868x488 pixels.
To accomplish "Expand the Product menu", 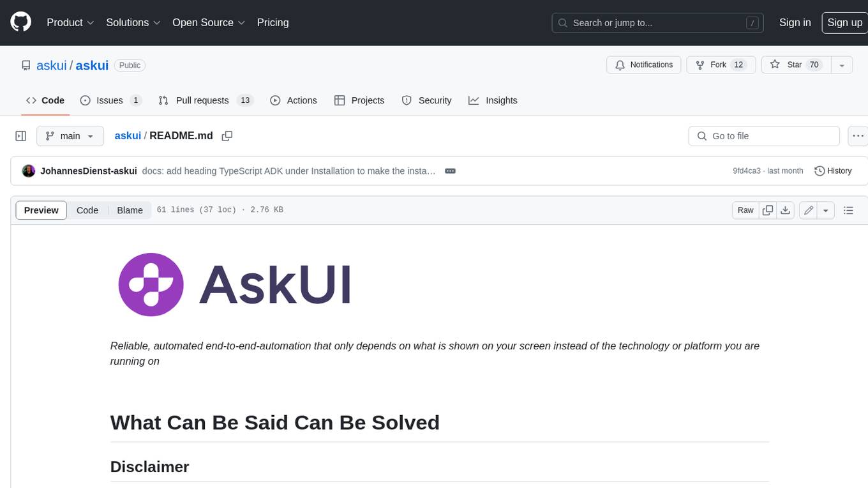I will pyautogui.click(x=70, y=22).
